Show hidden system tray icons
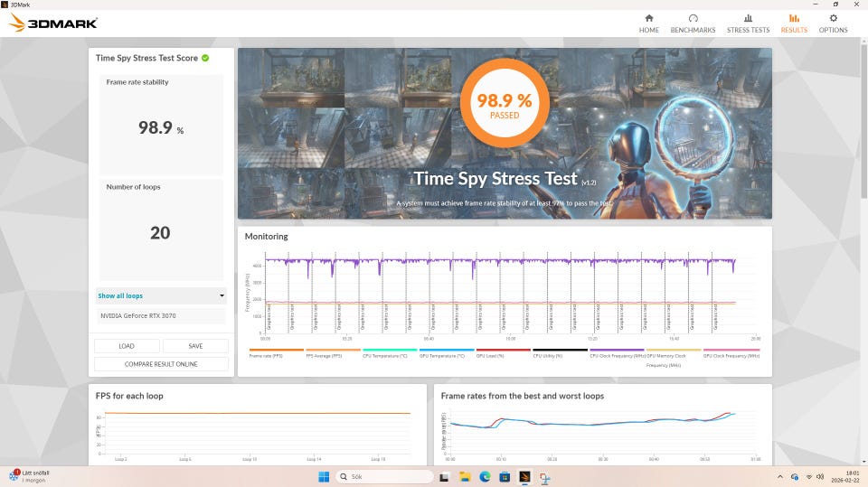This screenshot has height=487, width=868. [x=780, y=476]
